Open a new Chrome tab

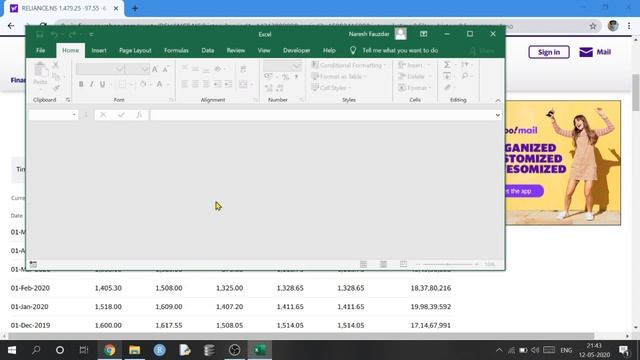(x=135, y=8)
